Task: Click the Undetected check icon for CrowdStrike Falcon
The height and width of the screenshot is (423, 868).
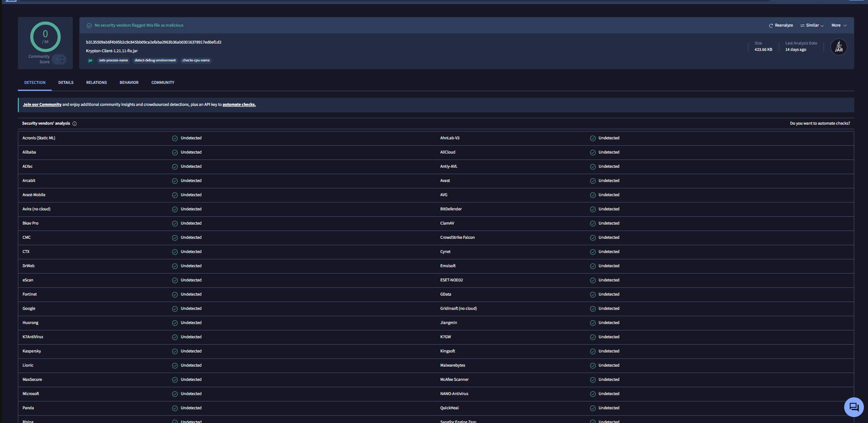Action: pos(593,238)
